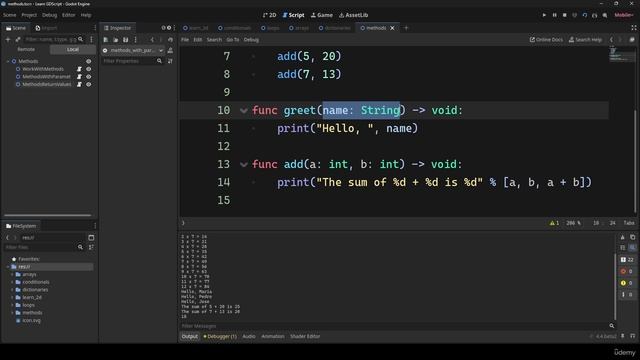Click the Inspector documentation icon beside object name
This screenshot has width=640, height=360.
tap(170, 50)
